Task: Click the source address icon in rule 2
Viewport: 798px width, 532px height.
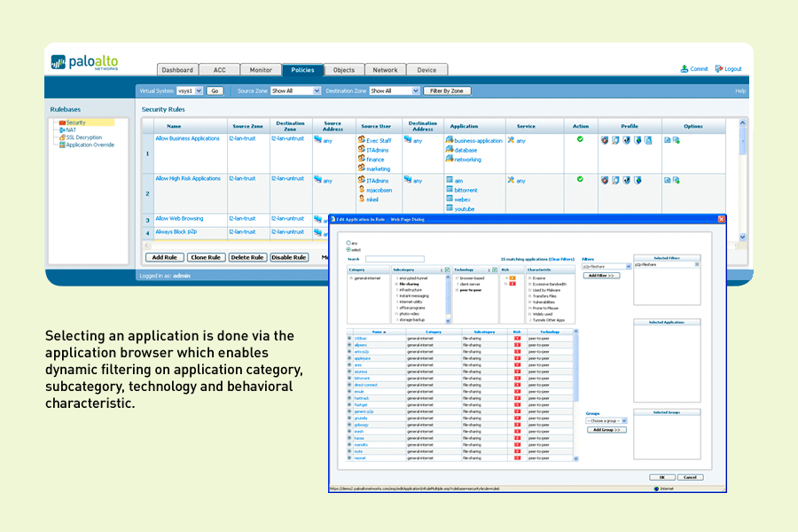Action: (317, 180)
